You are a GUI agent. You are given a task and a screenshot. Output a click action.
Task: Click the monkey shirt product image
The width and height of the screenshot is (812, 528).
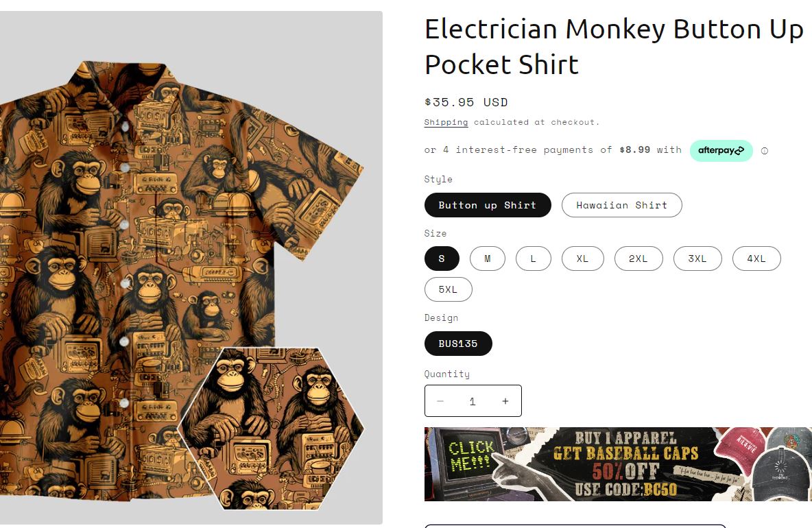[x=191, y=267]
